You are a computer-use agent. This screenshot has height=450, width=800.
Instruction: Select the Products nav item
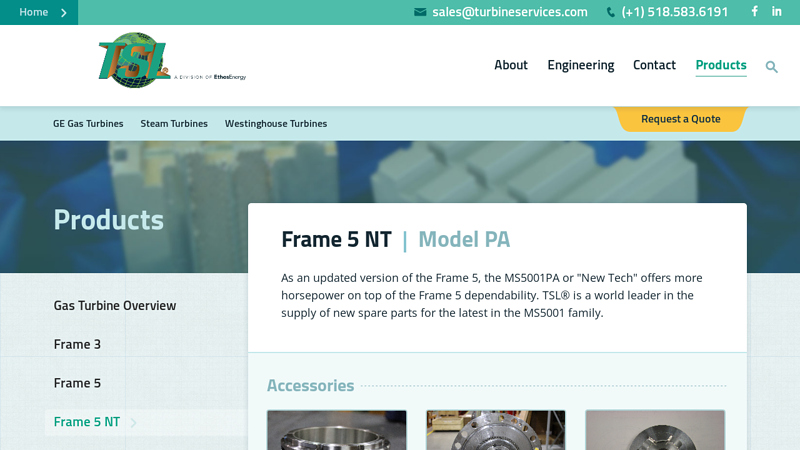[x=721, y=65]
